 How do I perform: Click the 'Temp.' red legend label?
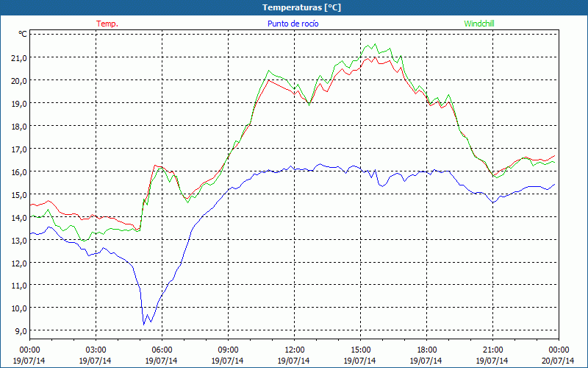(107, 24)
